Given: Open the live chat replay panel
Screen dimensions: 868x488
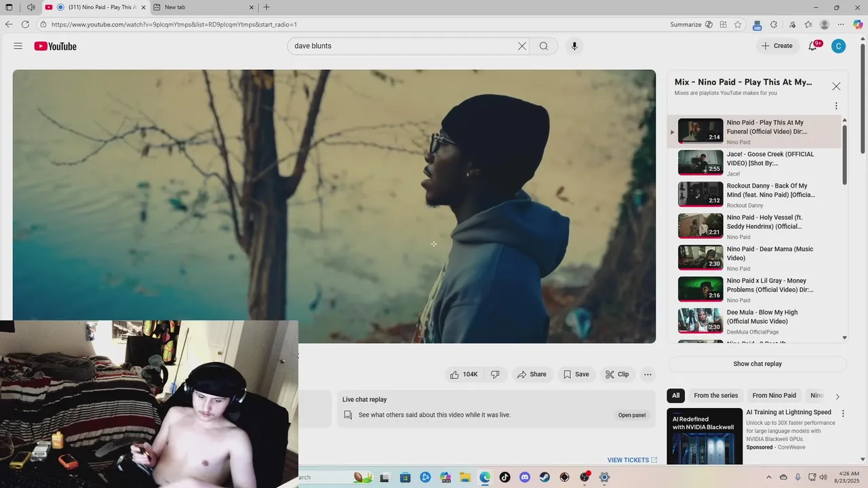Looking at the screenshot, I should (631, 415).
